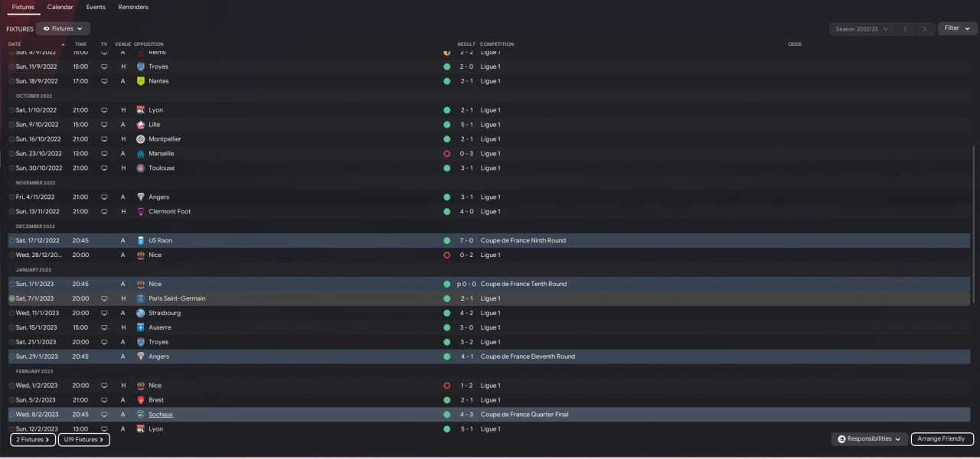980x459 pixels.
Task: Open the Sochaux opposition link
Action: [x=161, y=415]
